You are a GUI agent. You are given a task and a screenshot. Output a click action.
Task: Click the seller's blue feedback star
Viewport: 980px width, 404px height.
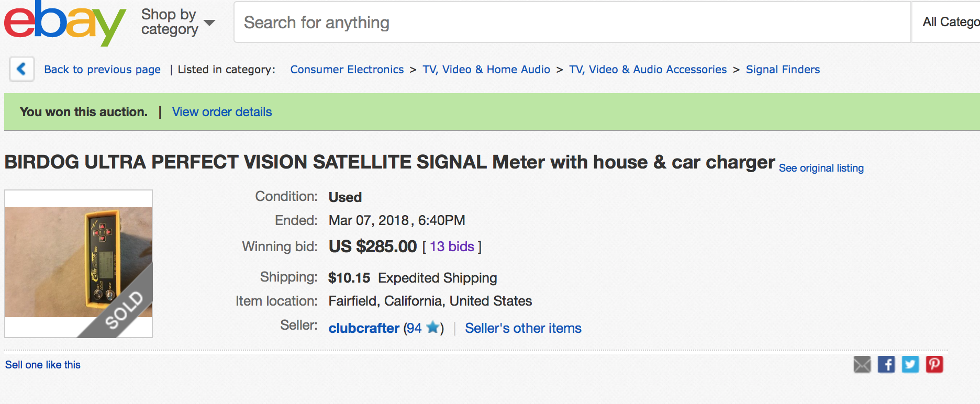click(x=432, y=328)
